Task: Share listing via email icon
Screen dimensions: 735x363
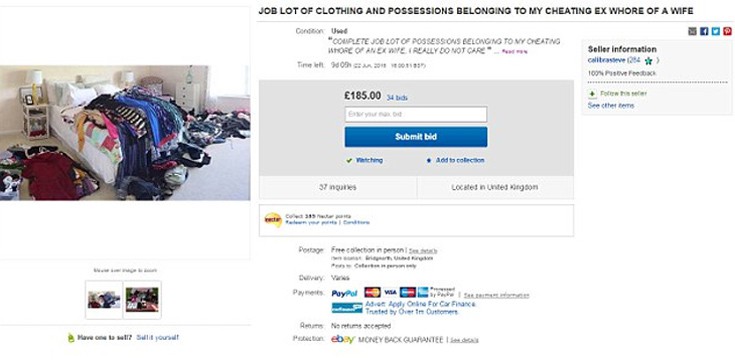Action: 692,31
